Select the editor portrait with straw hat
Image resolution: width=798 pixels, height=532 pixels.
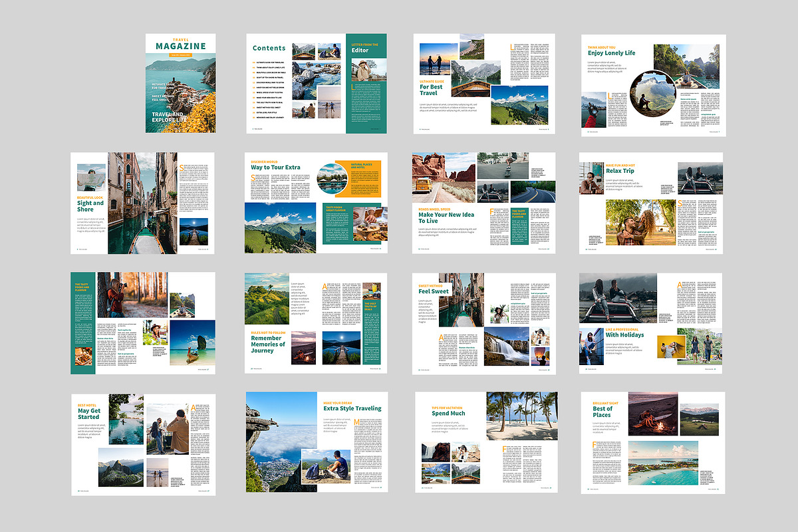click(x=368, y=69)
